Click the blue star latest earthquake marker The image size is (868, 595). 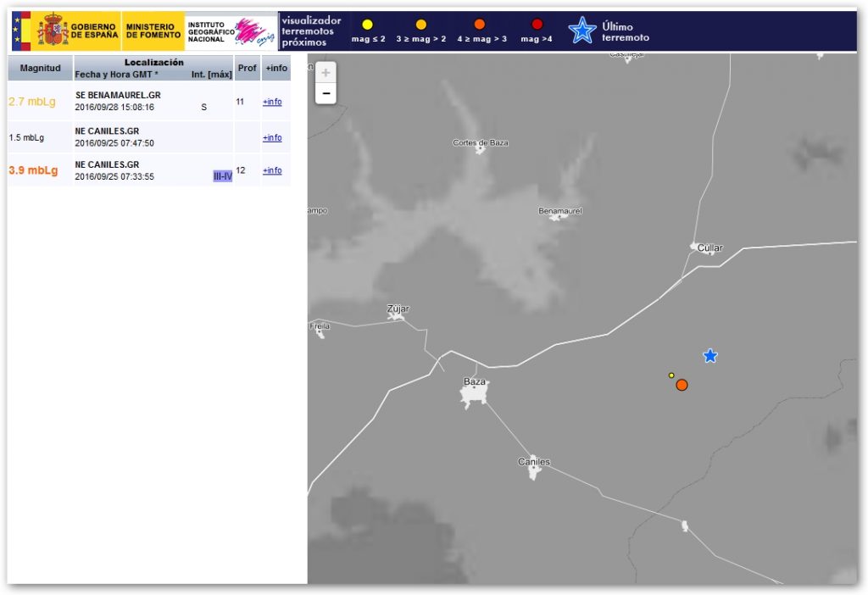pos(710,356)
